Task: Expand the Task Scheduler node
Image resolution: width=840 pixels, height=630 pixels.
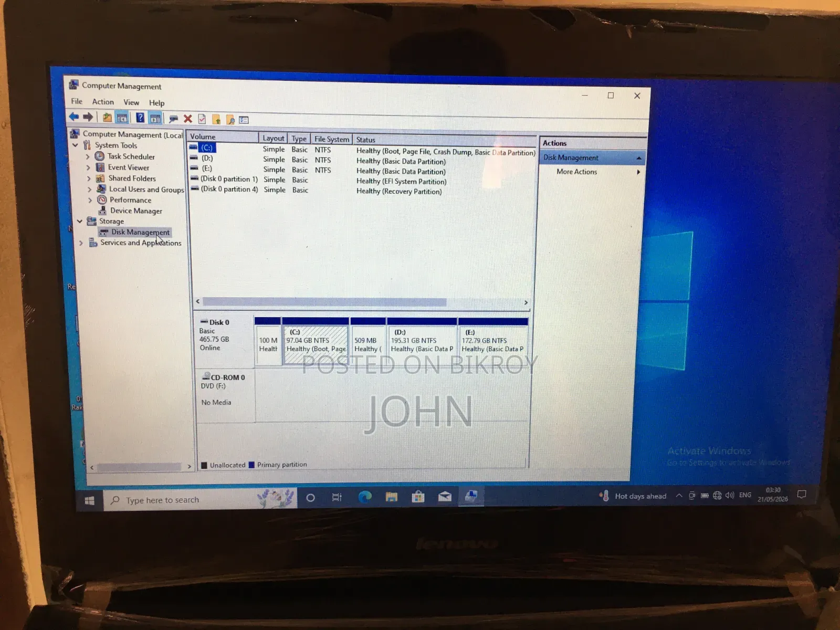Action: [x=88, y=156]
